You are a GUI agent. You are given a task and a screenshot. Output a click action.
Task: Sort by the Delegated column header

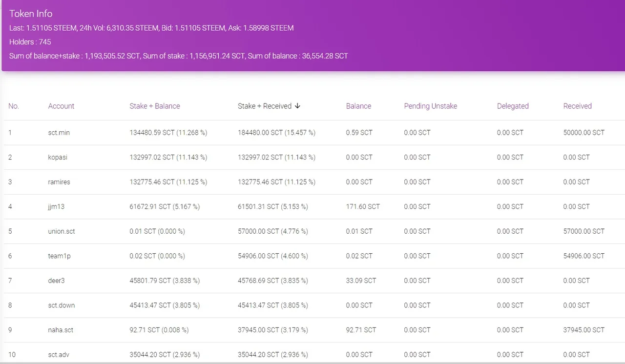click(x=513, y=106)
